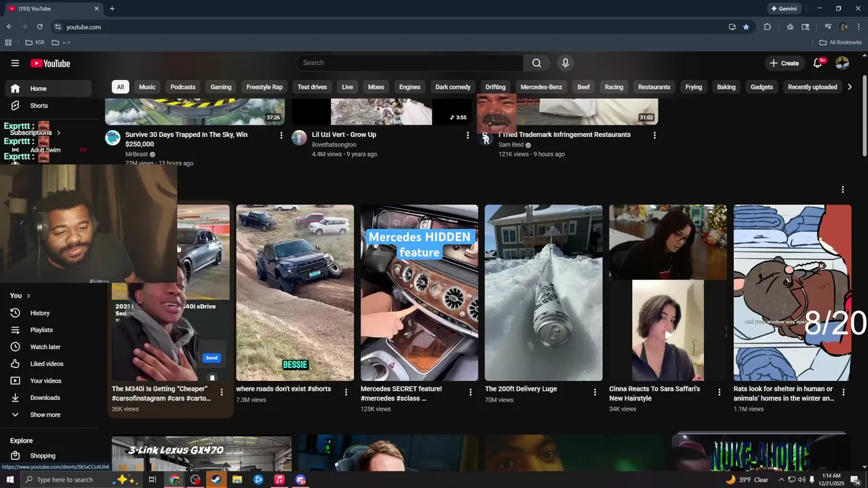Select the Freestyle Rap filter chip
Image resolution: width=868 pixels, height=488 pixels.
(264, 87)
